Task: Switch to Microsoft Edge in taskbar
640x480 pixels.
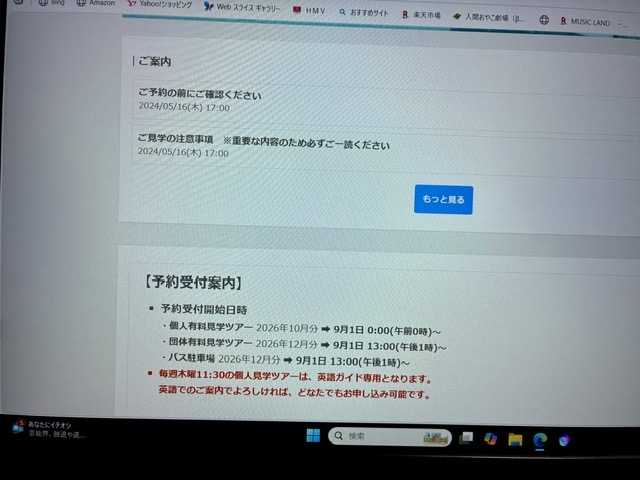Action: point(540,440)
